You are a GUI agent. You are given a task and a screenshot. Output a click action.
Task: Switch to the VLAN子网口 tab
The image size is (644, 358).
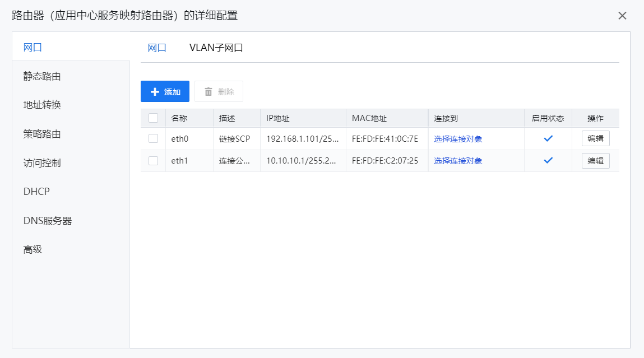[x=216, y=48]
